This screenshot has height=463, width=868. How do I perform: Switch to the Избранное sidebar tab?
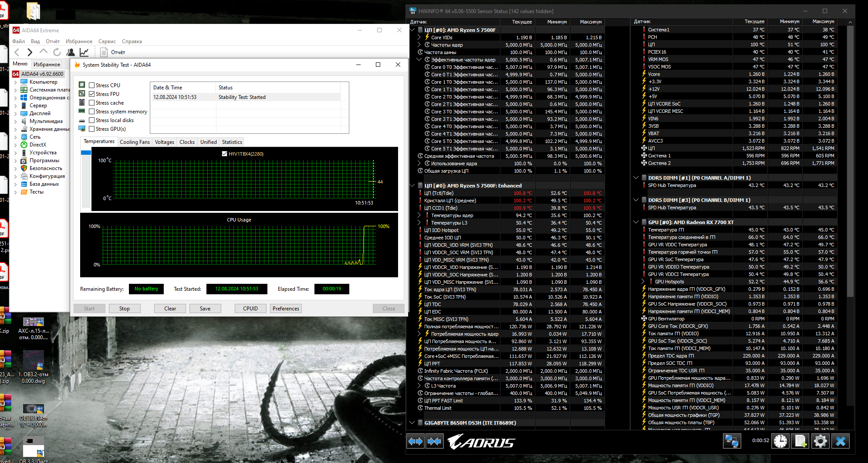pos(47,65)
